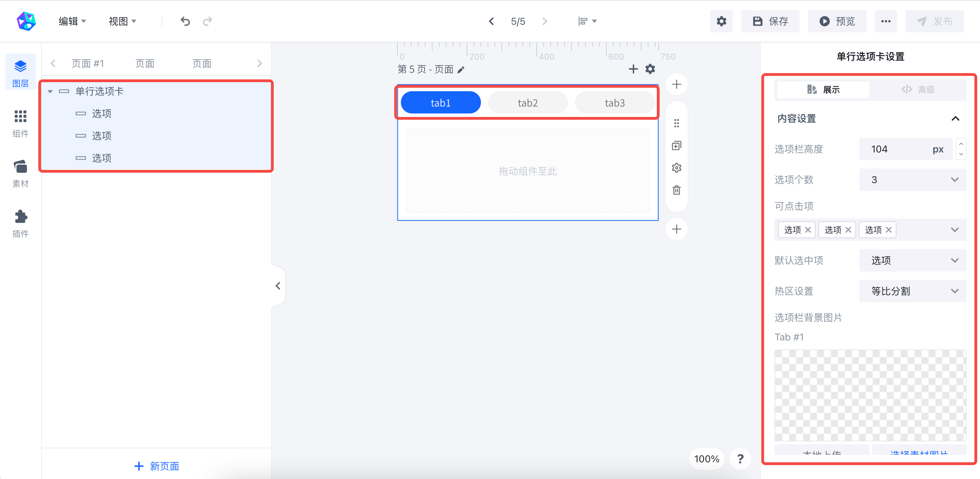The image size is (980, 479).
Task: Add component above with top plus button
Action: [676, 84]
